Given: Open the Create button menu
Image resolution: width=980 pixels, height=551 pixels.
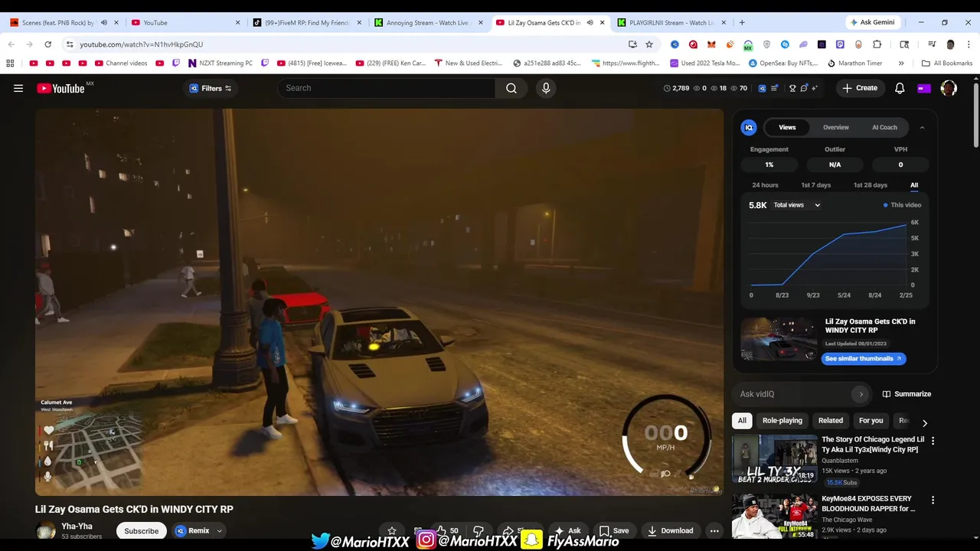Looking at the screenshot, I should (860, 88).
